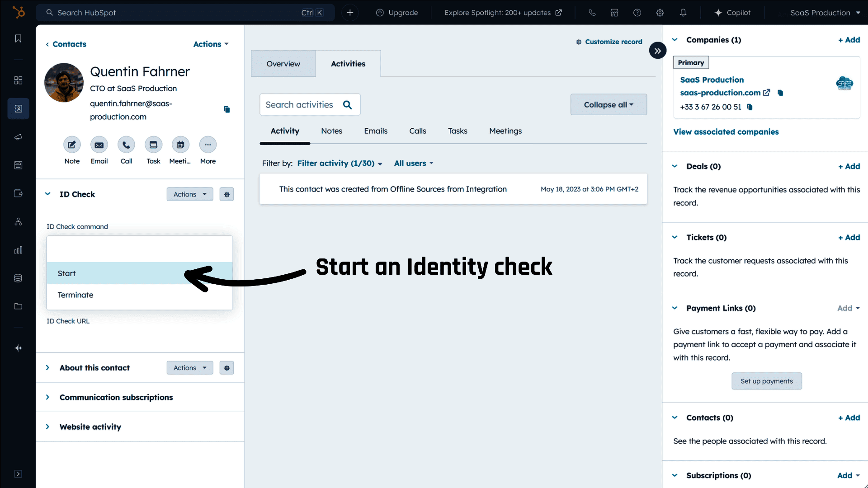Open View associated companies link
This screenshot has width=868, height=488.
726,132
